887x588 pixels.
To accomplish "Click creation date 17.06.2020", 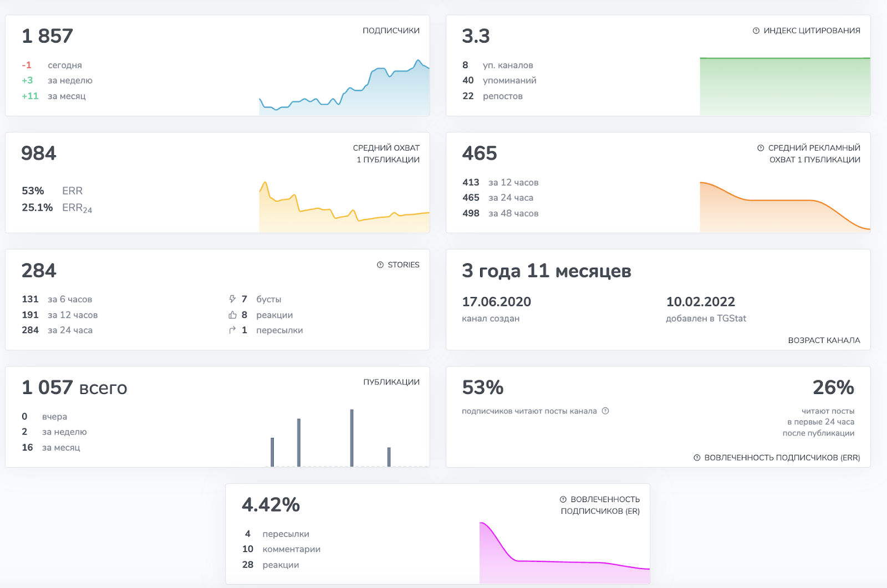I will pos(497,302).
